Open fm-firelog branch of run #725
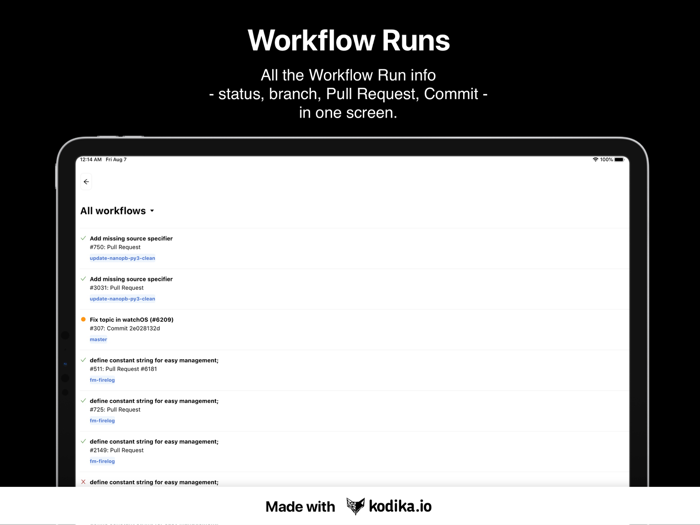The width and height of the screenshot is (700, 525). point(102,421)
